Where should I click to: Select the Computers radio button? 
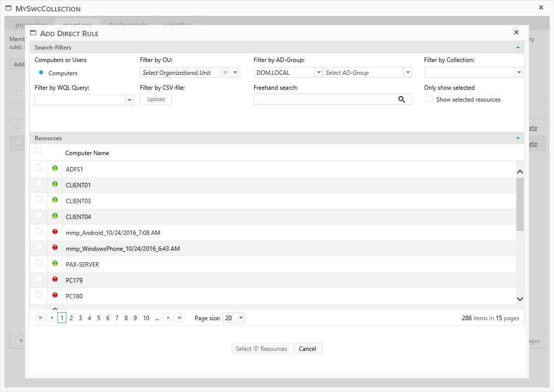41,73
